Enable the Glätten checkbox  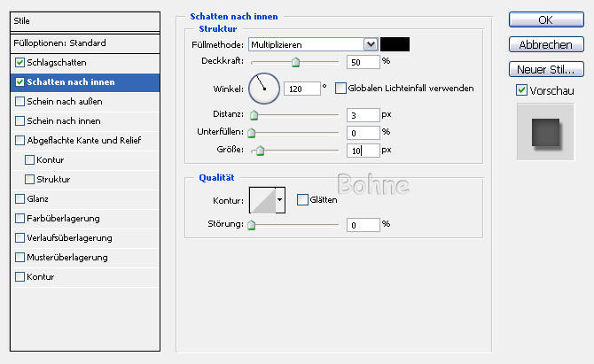tap(302, 200)
